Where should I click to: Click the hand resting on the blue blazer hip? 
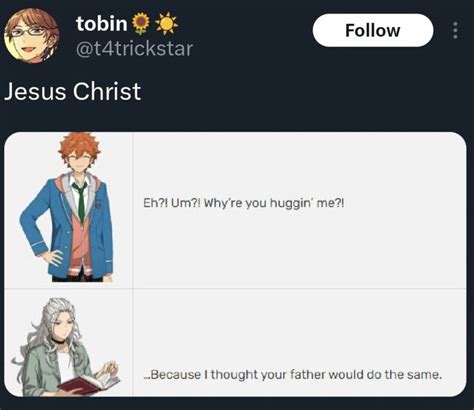point(52,258)
